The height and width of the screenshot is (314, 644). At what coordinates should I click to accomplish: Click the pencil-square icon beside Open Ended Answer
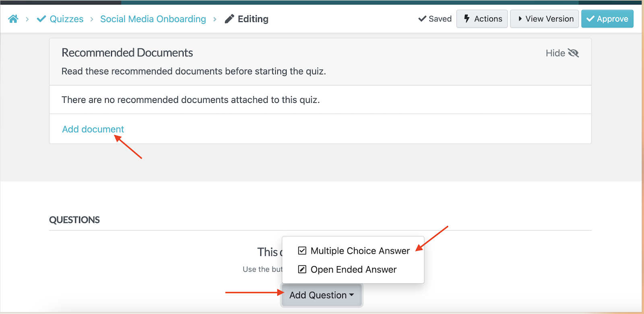[x=301, y=269]
